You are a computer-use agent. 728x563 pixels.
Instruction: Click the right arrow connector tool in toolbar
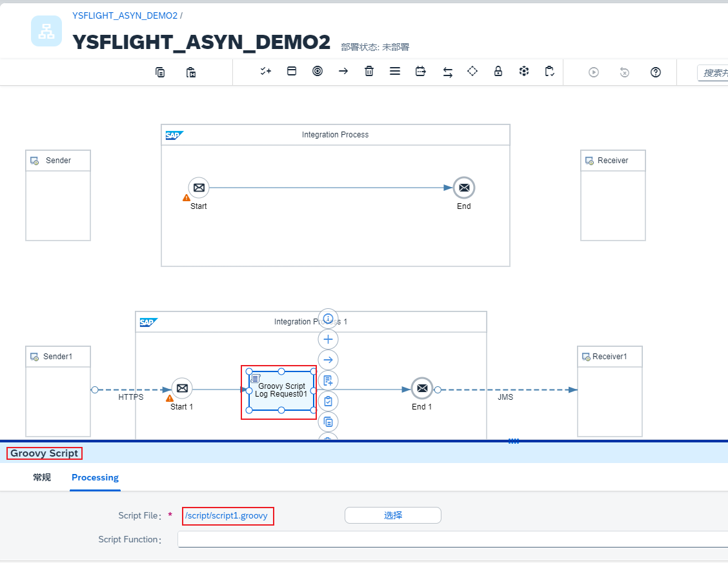(x=343, y=72)
